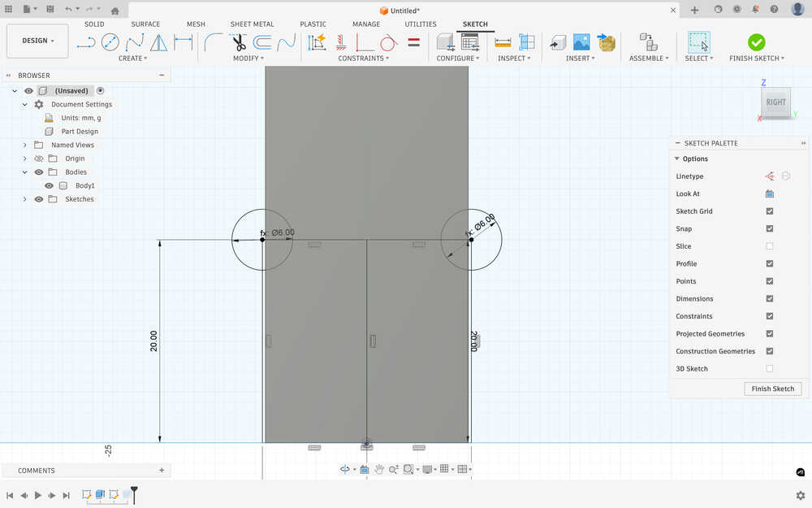812x508 pixels.
Task: Select the Fit Point Spline tool
Action: [135, 42]
